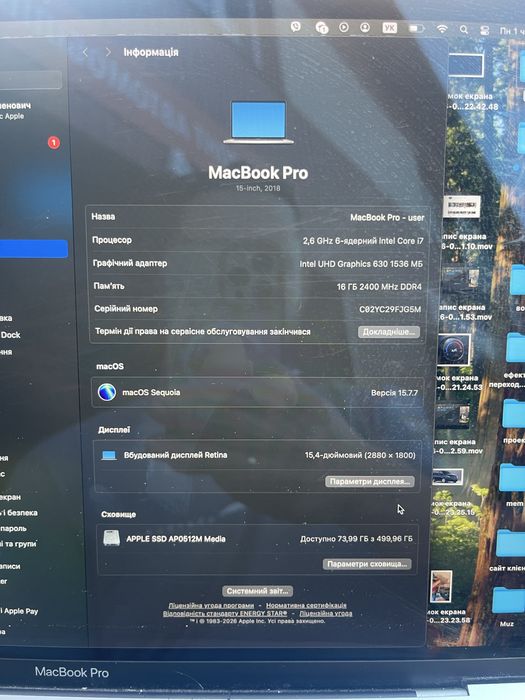Open Нормативна сертифікація link

(306, 605)
